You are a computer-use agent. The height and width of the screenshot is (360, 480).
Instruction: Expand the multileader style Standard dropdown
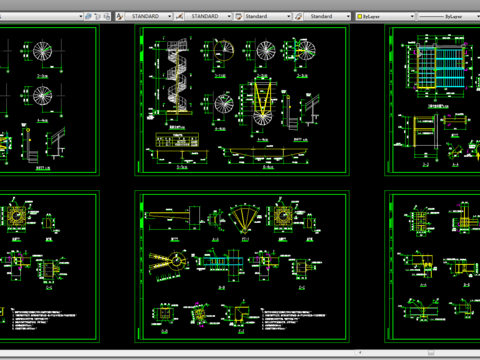pos(348,16)
